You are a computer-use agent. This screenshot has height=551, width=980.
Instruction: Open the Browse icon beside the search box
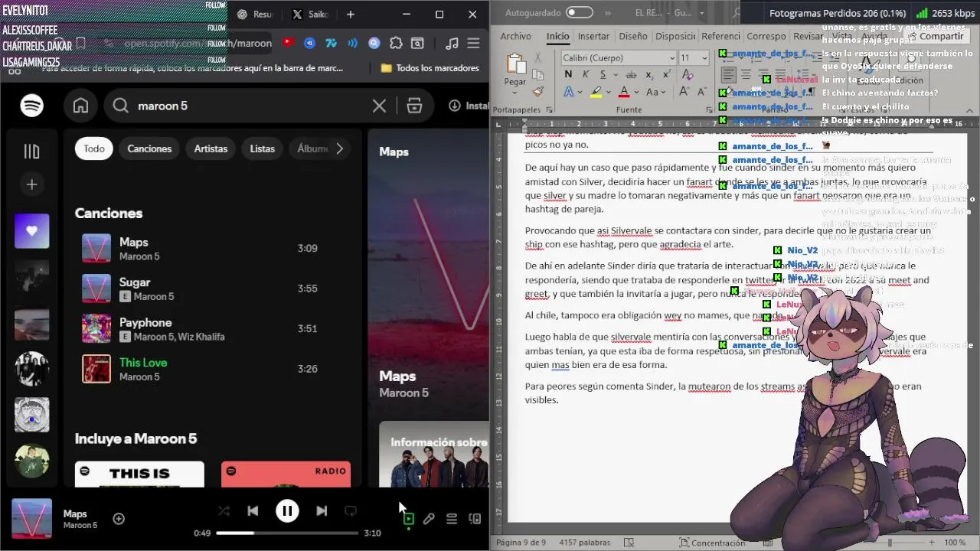(x=414, y=106)
